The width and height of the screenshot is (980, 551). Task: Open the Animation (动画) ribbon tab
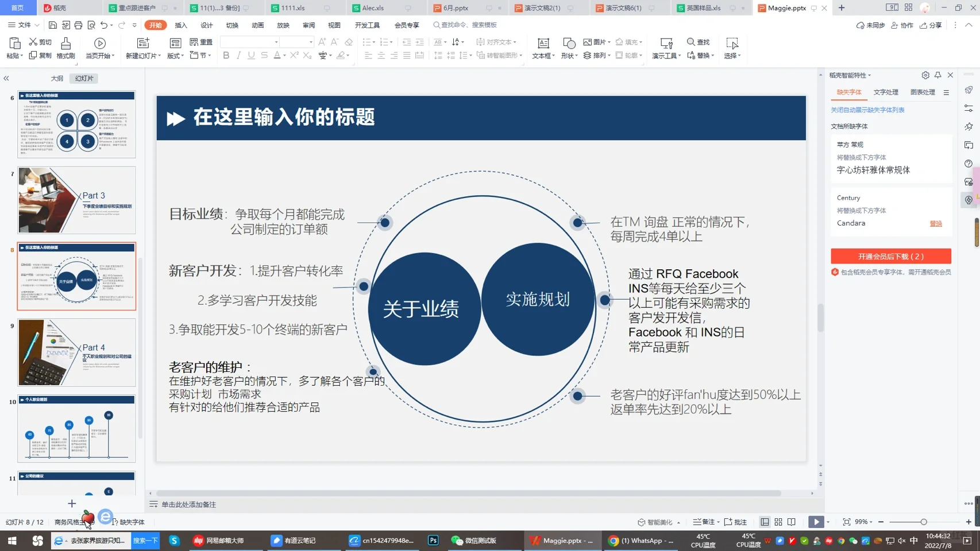258,25
